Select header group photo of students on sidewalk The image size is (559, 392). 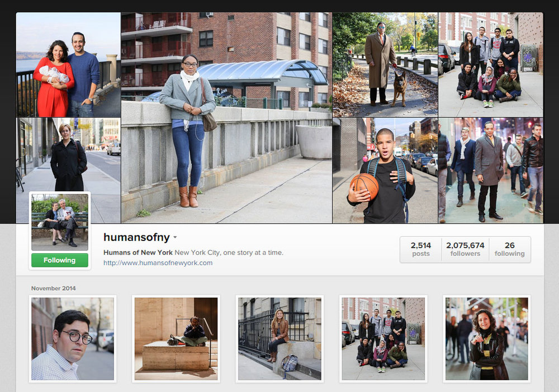click(x=491, y=64)
